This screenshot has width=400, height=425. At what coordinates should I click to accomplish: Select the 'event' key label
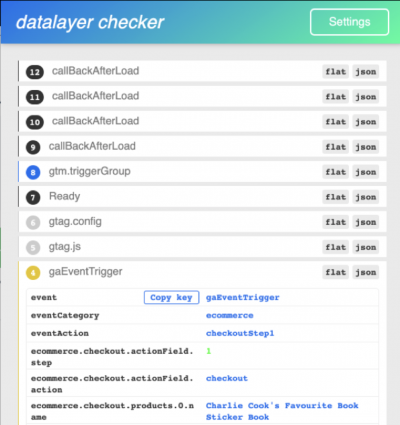44,297
